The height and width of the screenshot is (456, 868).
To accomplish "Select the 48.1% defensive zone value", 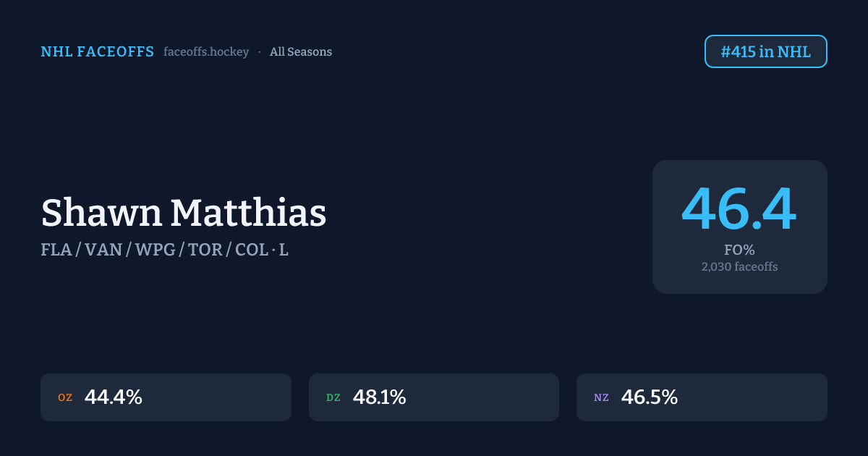I will point(380,397).
